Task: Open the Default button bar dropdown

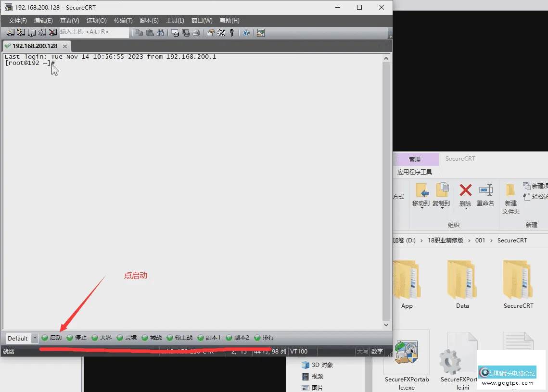Action: (34, 338)
